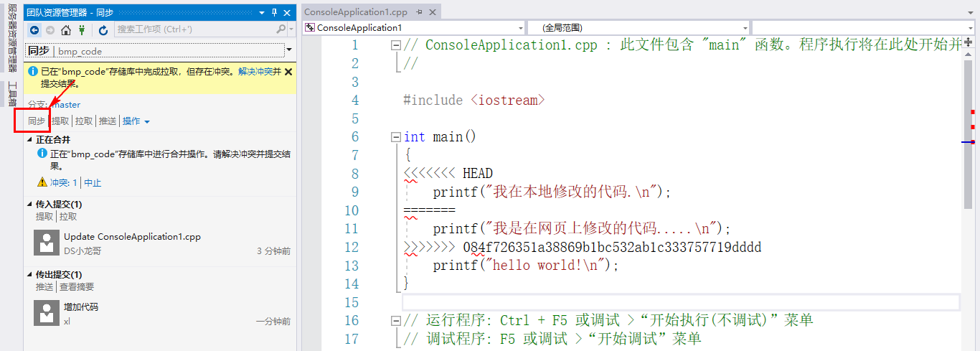The height and width of the screenshot is (351, 980).
Task: Click the printf("hello world!\n") line
Action: tap(525, 266)
